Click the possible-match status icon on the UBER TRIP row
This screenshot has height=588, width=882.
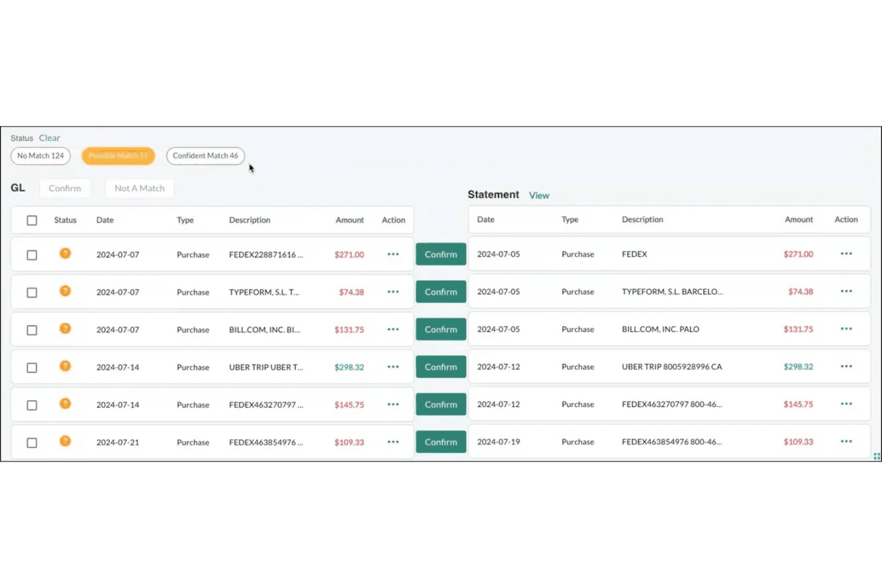coord(66,366)
